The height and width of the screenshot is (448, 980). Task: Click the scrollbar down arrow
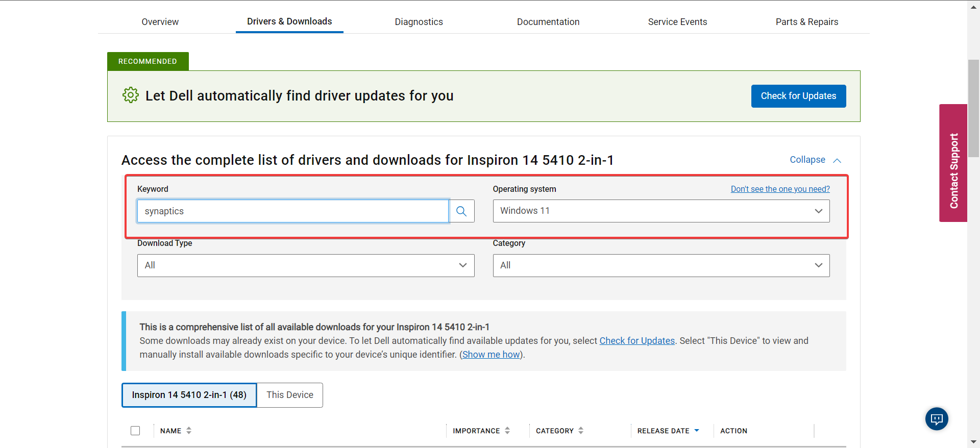point(973,442)
